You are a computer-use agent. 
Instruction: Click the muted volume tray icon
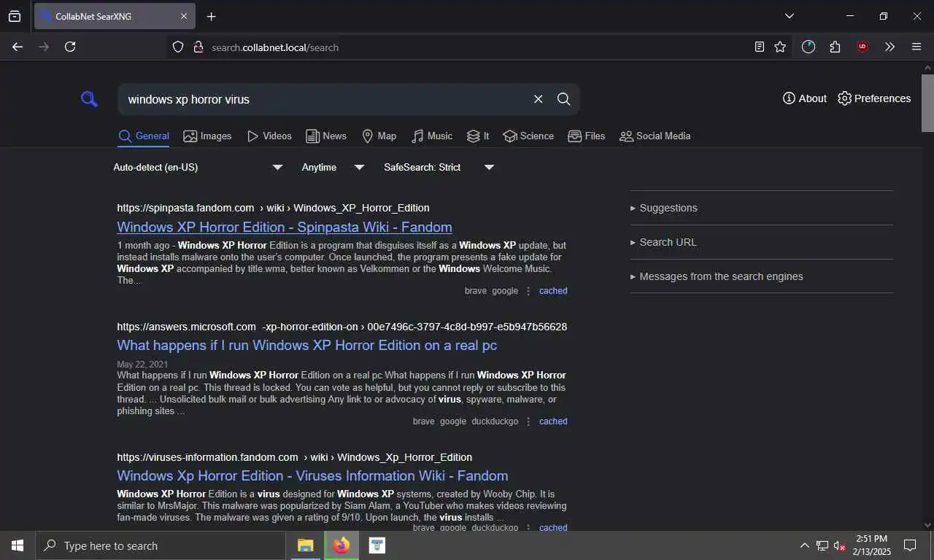point(840,545)
